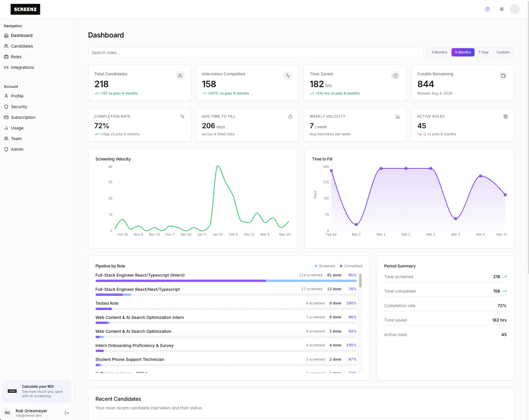This screenshot has width=529, height=420.
Task: Toggle the Screened legend item
Action: click(325, 266)
